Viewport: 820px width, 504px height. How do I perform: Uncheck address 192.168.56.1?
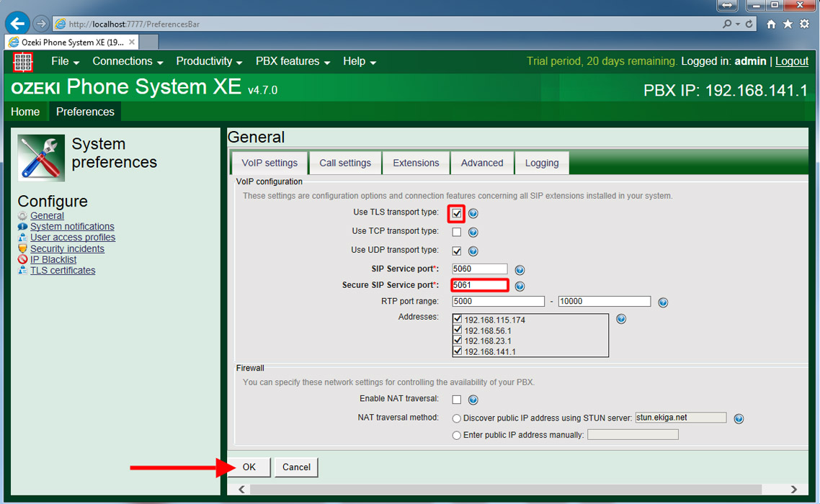coord(458,330)
